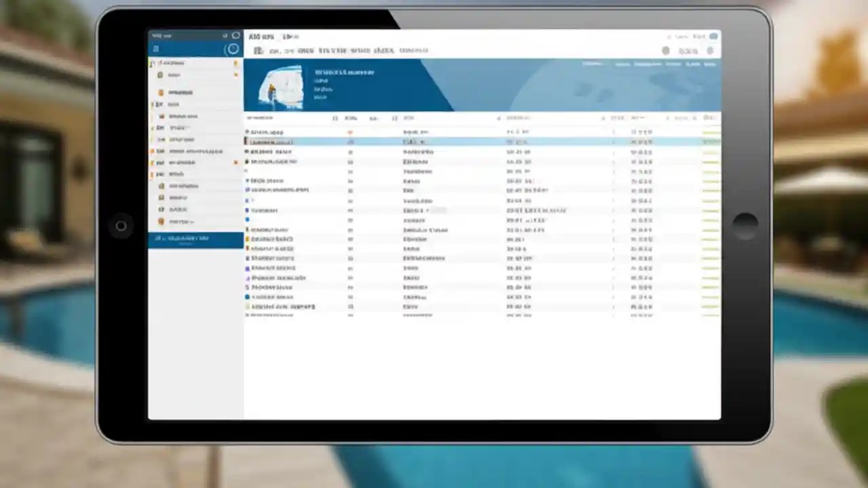The height and width of the screenshot is (488, 868).
Task: Click the settings icon at the toolbar's right end
Action: click(x=710, y=50)
